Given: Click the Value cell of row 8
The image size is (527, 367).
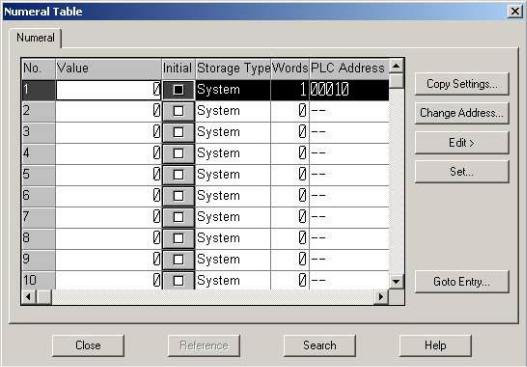Looking at the screenshot, I should [x=109, y=238].
